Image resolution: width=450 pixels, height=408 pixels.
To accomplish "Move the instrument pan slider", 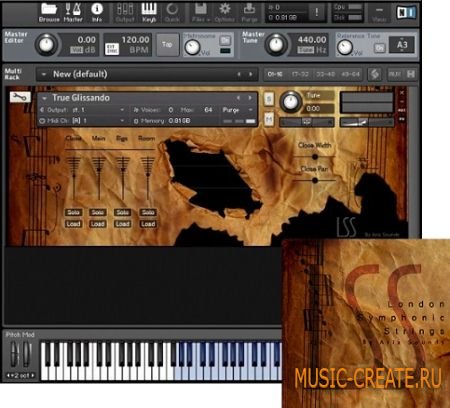I will [x=306, y=122].
